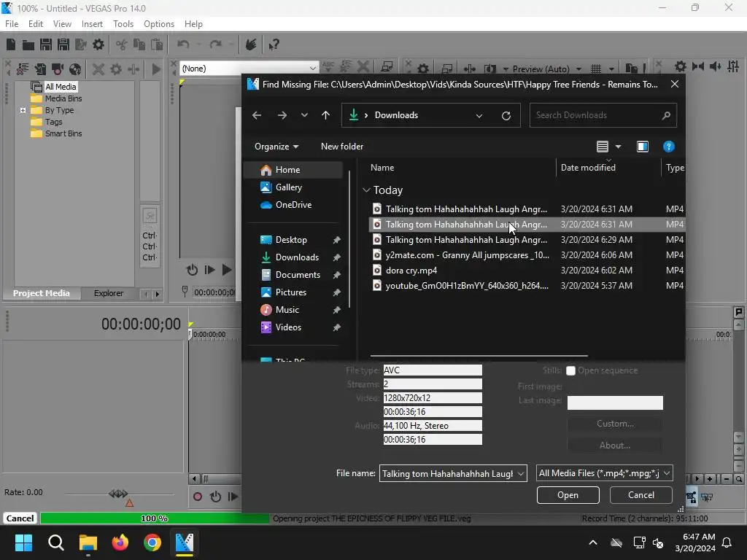
Task: Open the File menu
Action: point(12,24)
